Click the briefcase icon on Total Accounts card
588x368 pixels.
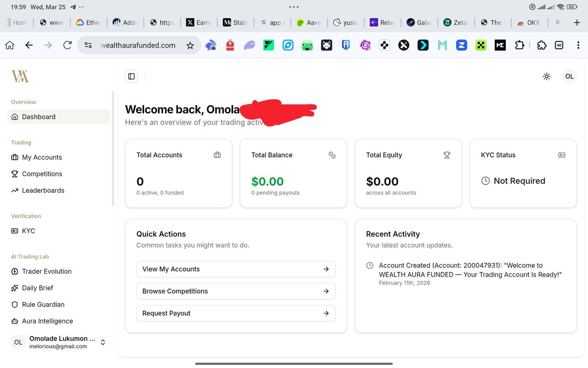click(x=217, y=155)
